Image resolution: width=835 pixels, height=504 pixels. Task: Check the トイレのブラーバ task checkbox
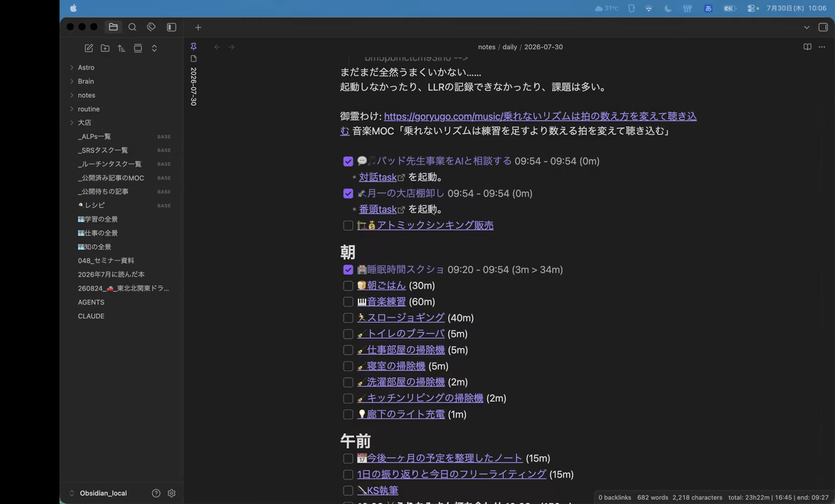[x=348, y=334]
